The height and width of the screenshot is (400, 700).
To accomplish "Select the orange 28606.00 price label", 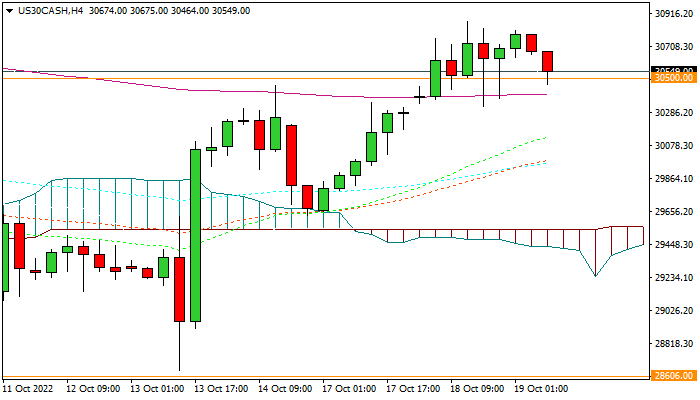I will tap(672, 377).
